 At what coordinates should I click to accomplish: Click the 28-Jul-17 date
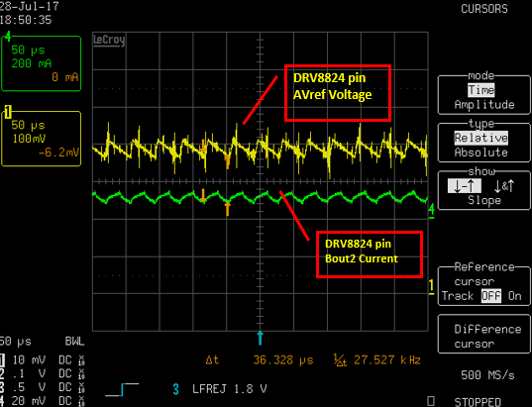29,6
